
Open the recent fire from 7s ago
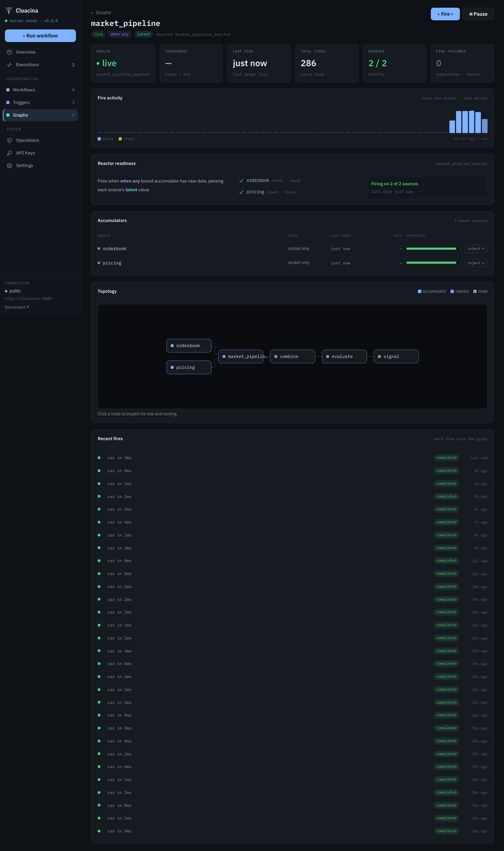point(293,523)
